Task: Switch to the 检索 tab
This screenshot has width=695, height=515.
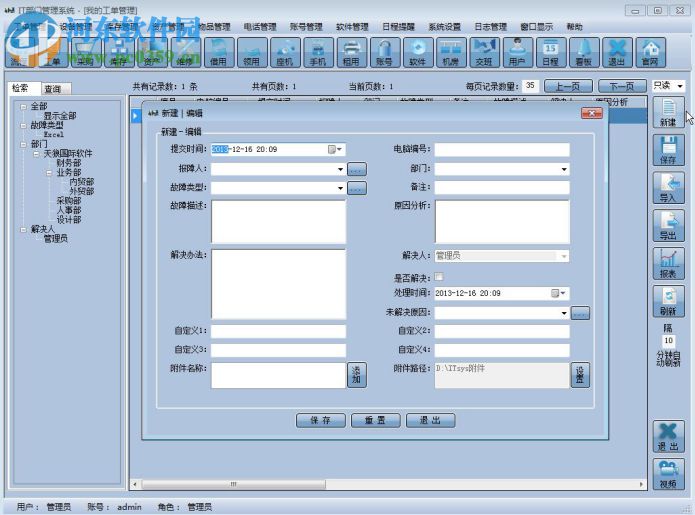Action: 23,88
